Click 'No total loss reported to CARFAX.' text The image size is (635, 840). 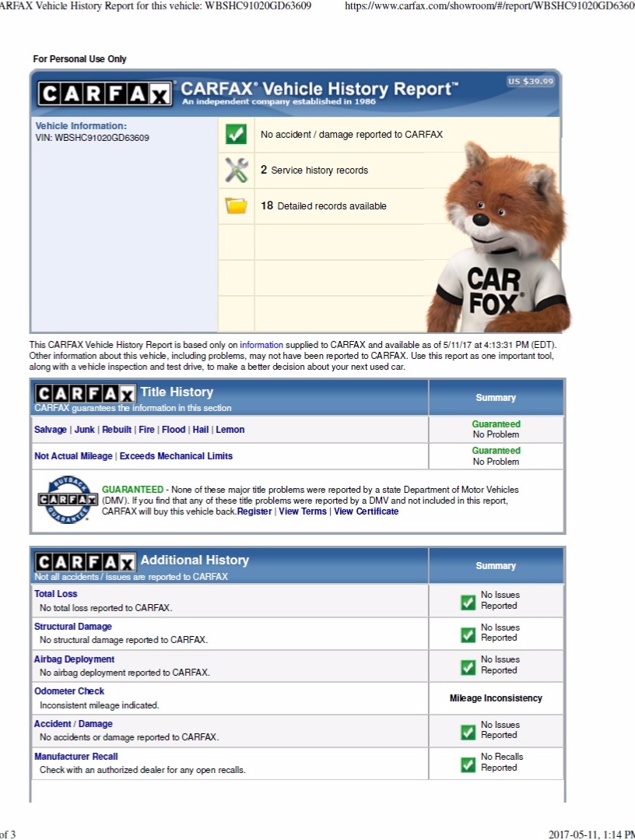(x=106, y=608)
